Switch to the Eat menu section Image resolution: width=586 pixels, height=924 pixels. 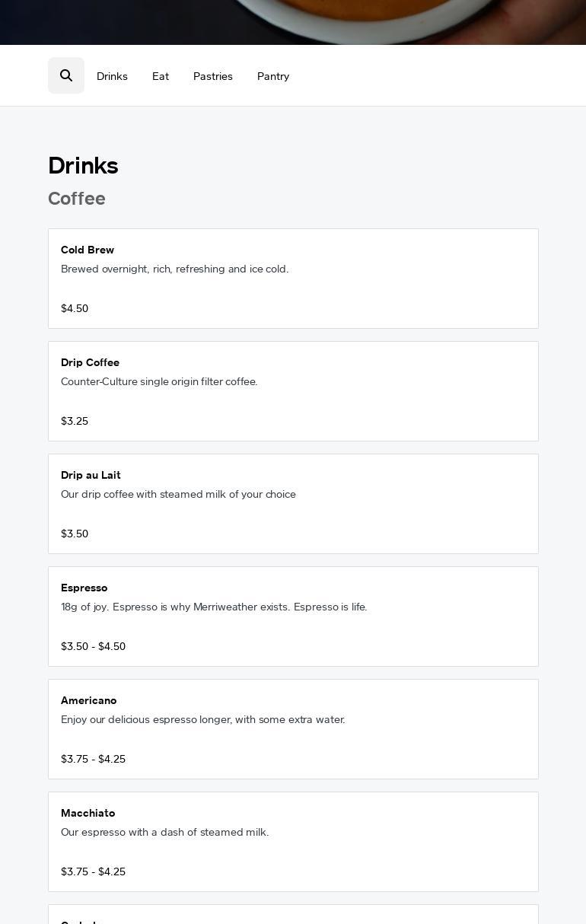(161, 76)
